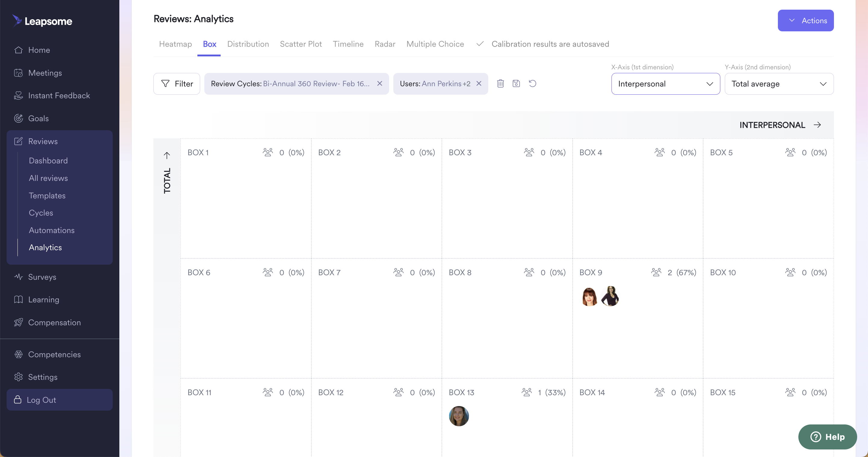
Task: Click the BOX 9 label
Action: tap(591, 272)
